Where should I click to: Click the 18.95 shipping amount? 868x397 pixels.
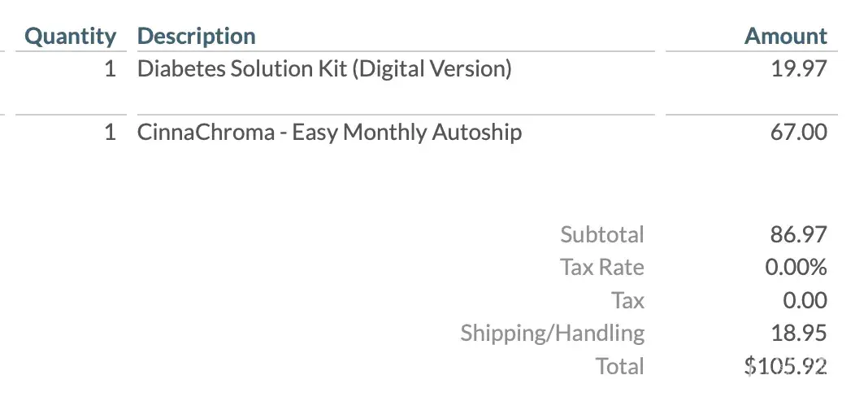point(798,334)
